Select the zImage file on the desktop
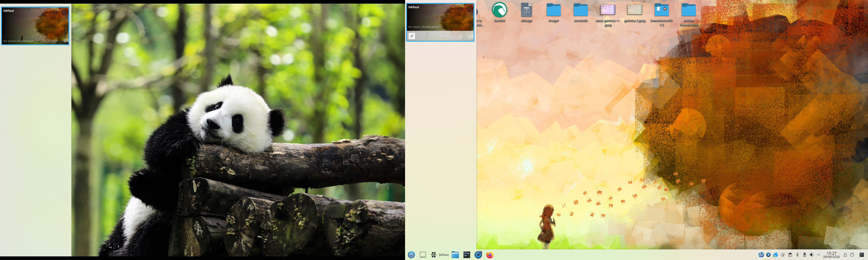The width and height of the screenshot is (868, 260). [x=526, y=13]
